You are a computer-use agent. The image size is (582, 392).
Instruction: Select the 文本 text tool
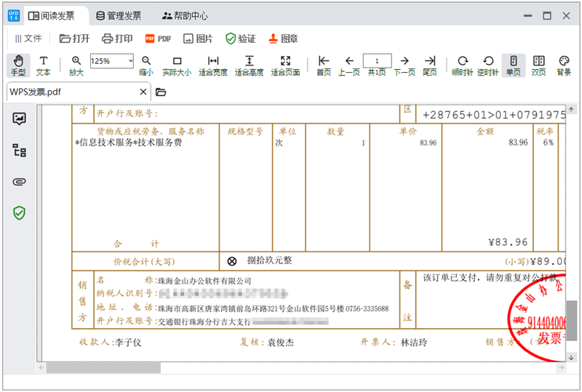click(x=44, y=65)
